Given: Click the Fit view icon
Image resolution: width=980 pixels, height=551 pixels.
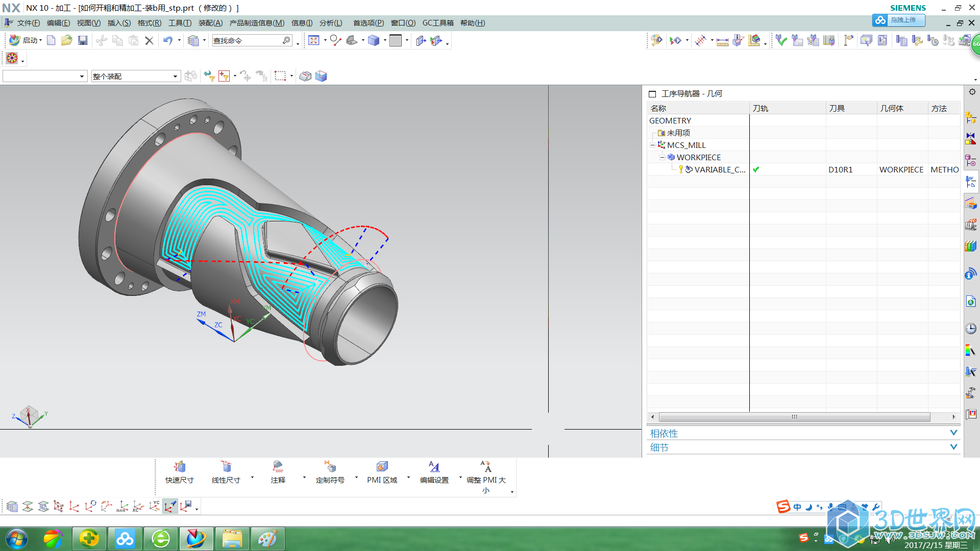Looking at the screenshot, I should pos(313,41).
